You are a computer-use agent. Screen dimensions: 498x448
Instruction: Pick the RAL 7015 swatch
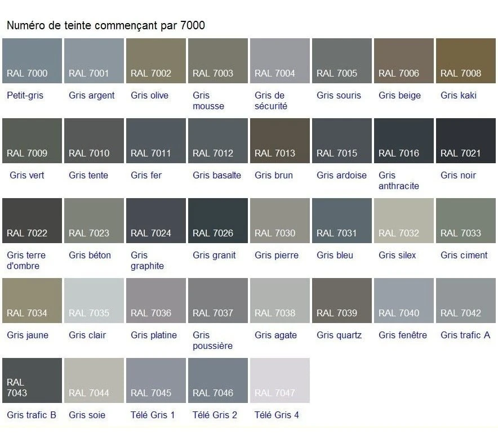(342, 141)
